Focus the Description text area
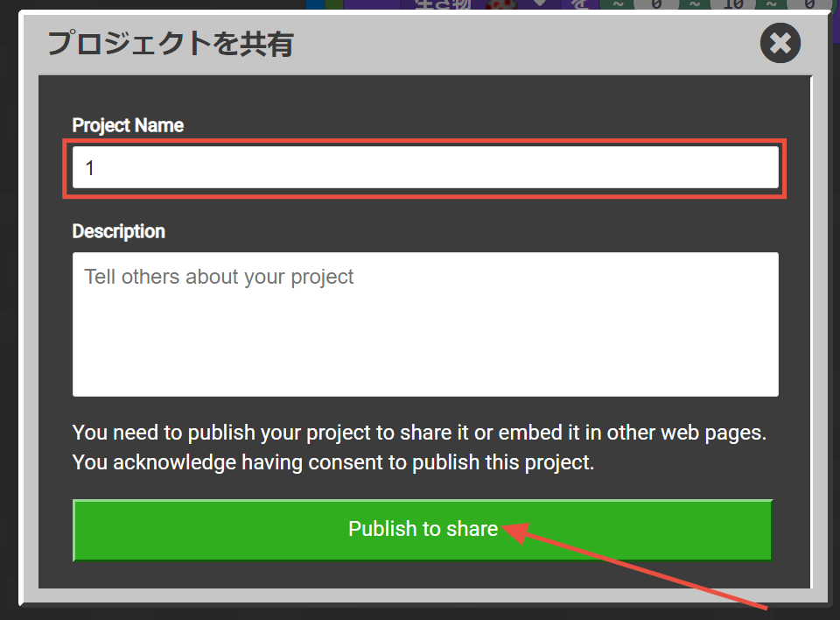The height and width of the screenshot is (620, 840). click(425, 324)
